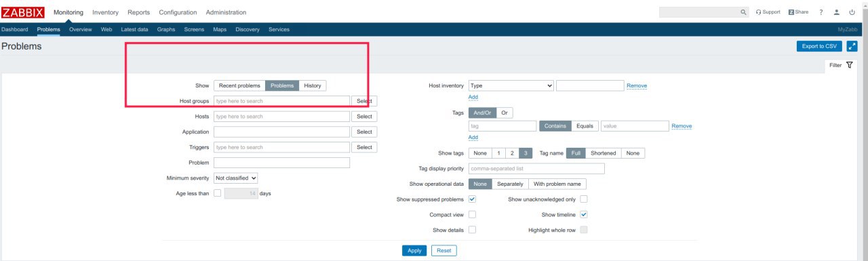Open the Reports menu
Screen dimensions: 868x261
(139, 12)
